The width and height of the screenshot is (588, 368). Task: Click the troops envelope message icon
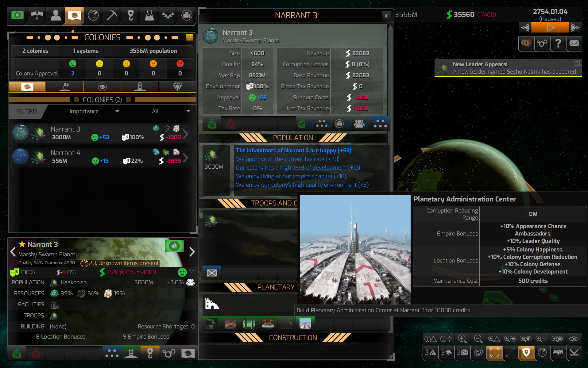pos(212,273)
